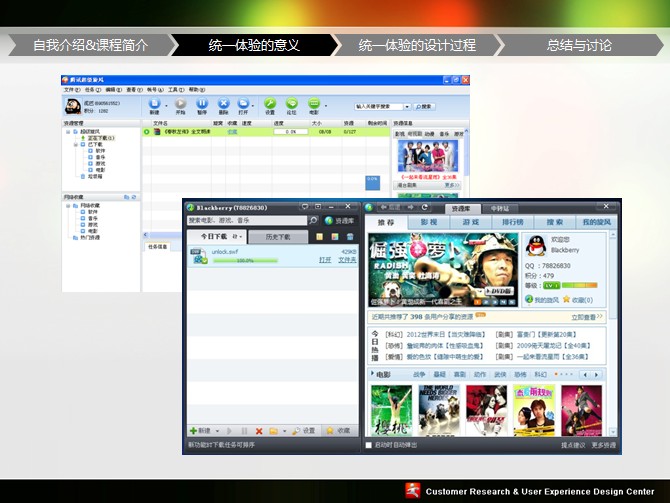Open the 工具 menu in old window
This screenshot has height=503, width=670.
[x=176, y=90]
